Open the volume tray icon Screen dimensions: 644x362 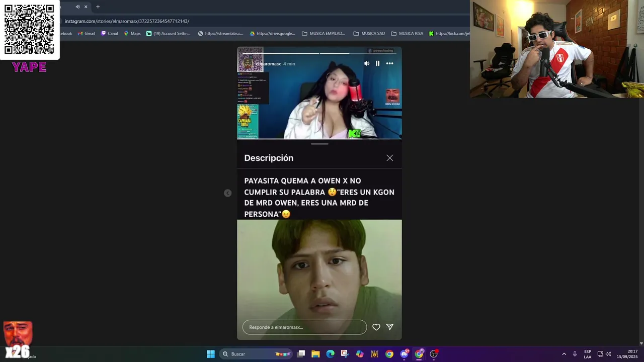coord(608,354)
